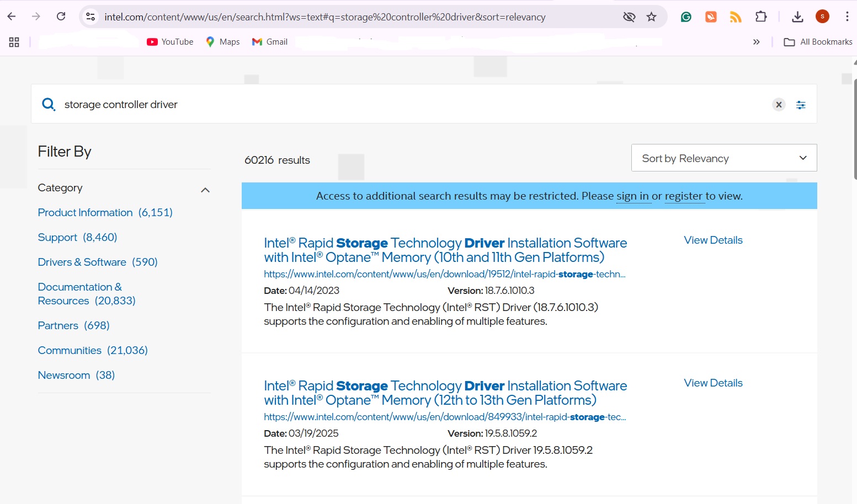857x504 pixels.
Task: Open the YouTube bookmark shortcut
Action: coord(170,41)
